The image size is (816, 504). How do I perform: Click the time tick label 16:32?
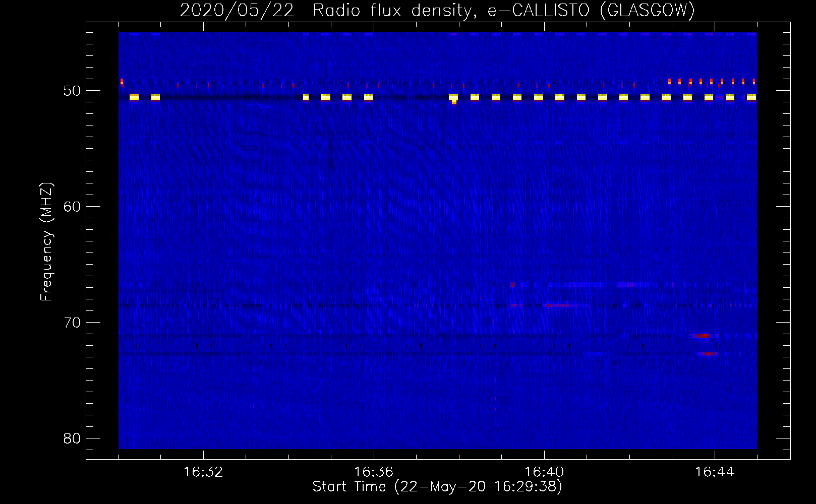(203, 472)
